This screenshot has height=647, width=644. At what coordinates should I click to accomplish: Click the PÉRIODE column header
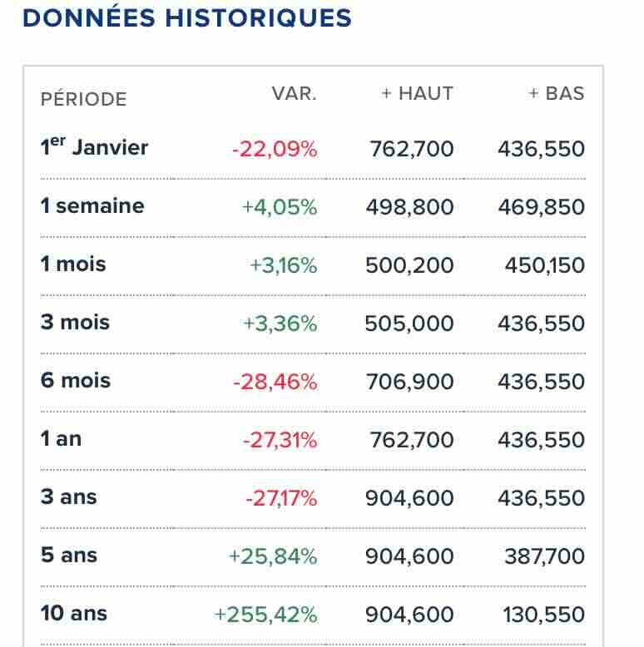click(83, 100)
